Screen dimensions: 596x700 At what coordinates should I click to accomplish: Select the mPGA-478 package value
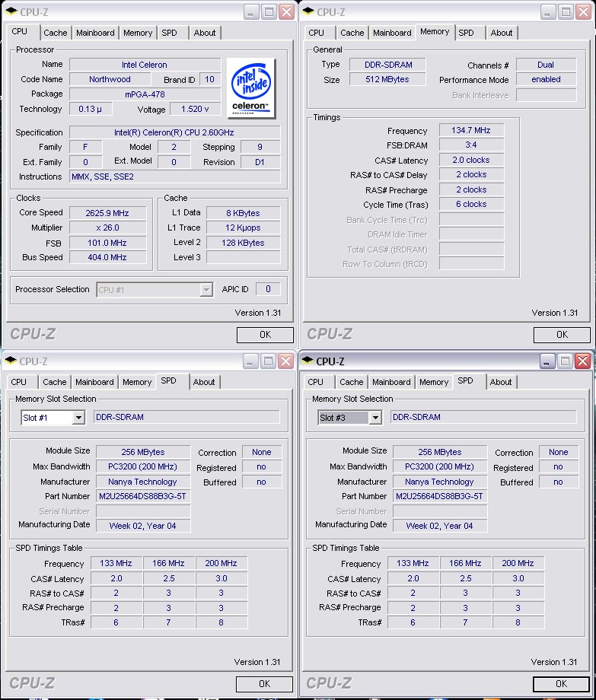coord(145,94)
